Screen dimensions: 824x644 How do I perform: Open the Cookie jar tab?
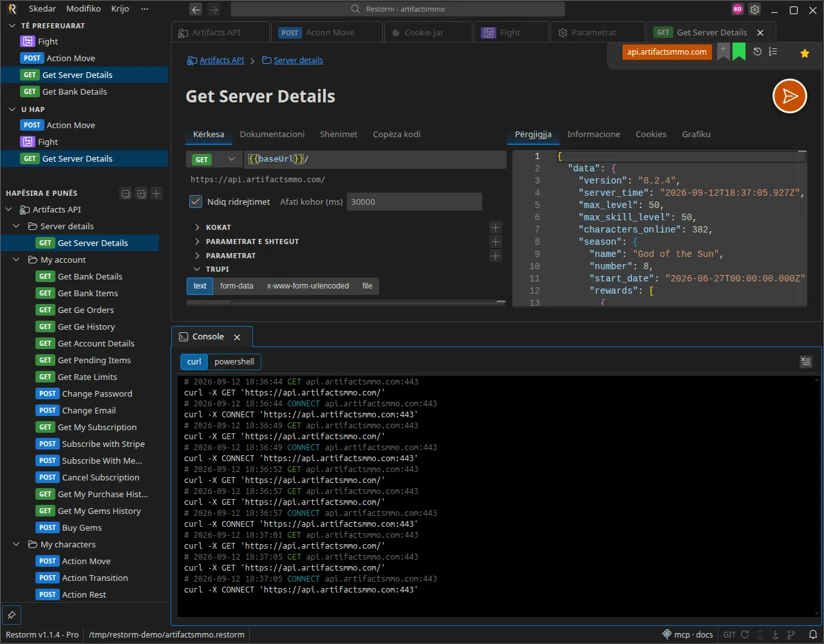pyautogui.click(x=428, y=32)
